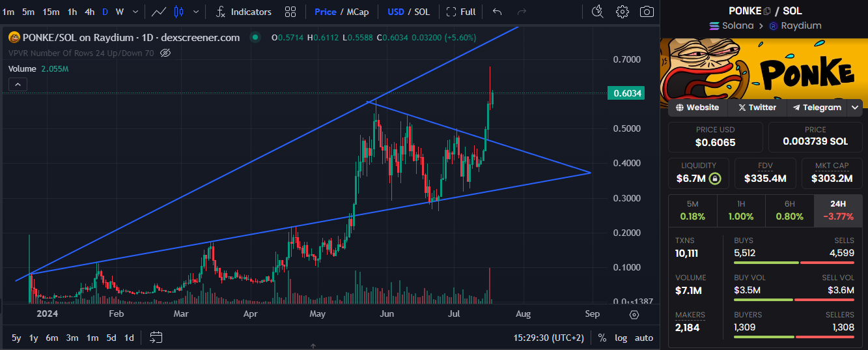
Task: Open the go-to-date calendar icon
Action: click(156, 337)
